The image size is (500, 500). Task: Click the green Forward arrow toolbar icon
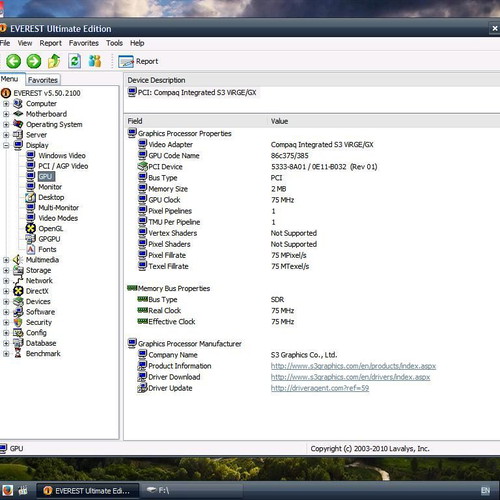[34, 61]
